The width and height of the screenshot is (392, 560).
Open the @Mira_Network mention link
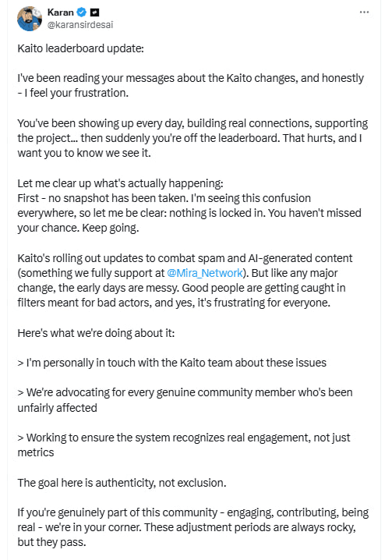pyautogui.click(x=204, y=273)
